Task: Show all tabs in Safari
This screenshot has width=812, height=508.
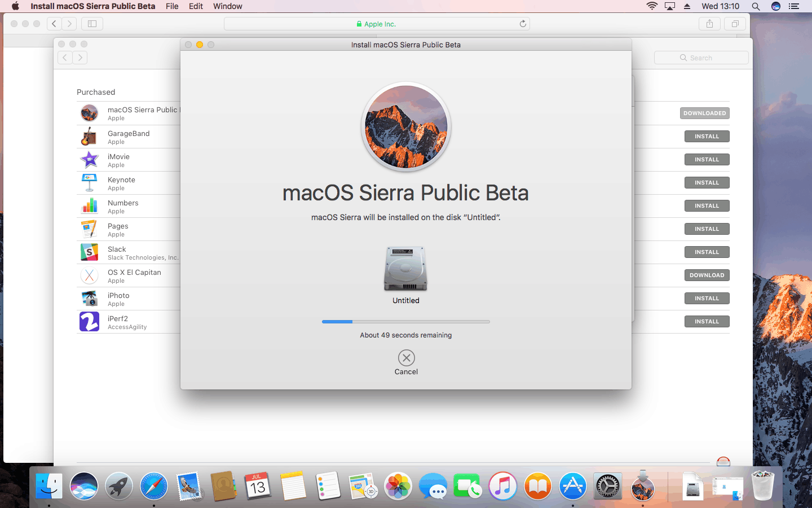Action: [x=735, y=24]
